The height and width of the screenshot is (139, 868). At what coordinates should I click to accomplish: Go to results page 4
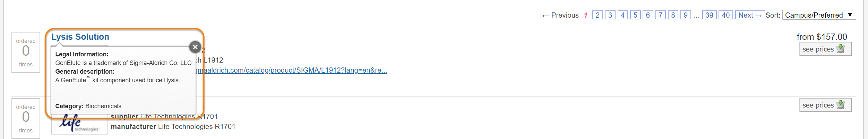622,15
